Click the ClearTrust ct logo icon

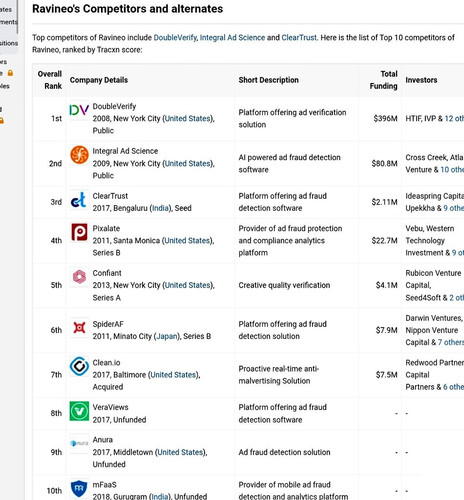(x=79, y=200)
